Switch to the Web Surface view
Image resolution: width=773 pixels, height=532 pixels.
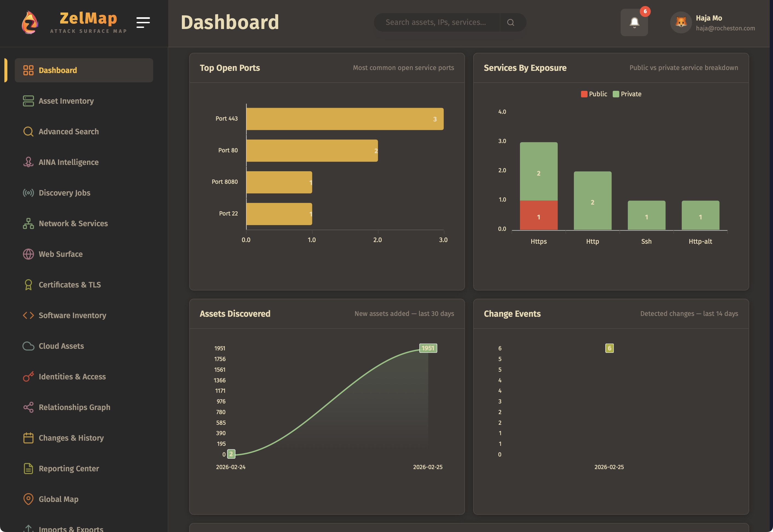tap(60, 254)
